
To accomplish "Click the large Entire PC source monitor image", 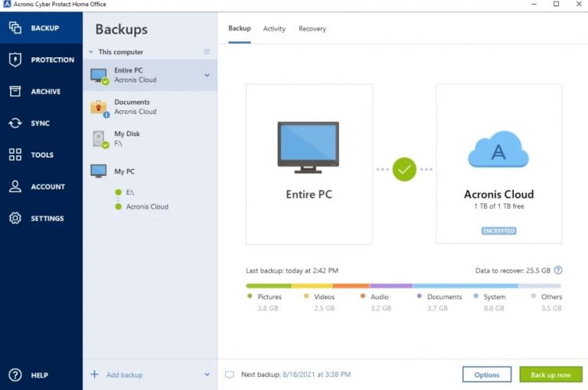I will (x=309, y=148).
